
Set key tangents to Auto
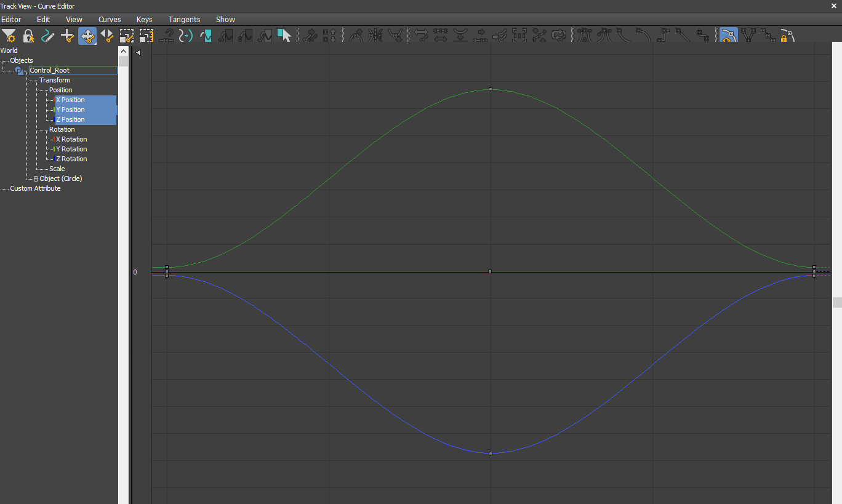coord(583,35)
